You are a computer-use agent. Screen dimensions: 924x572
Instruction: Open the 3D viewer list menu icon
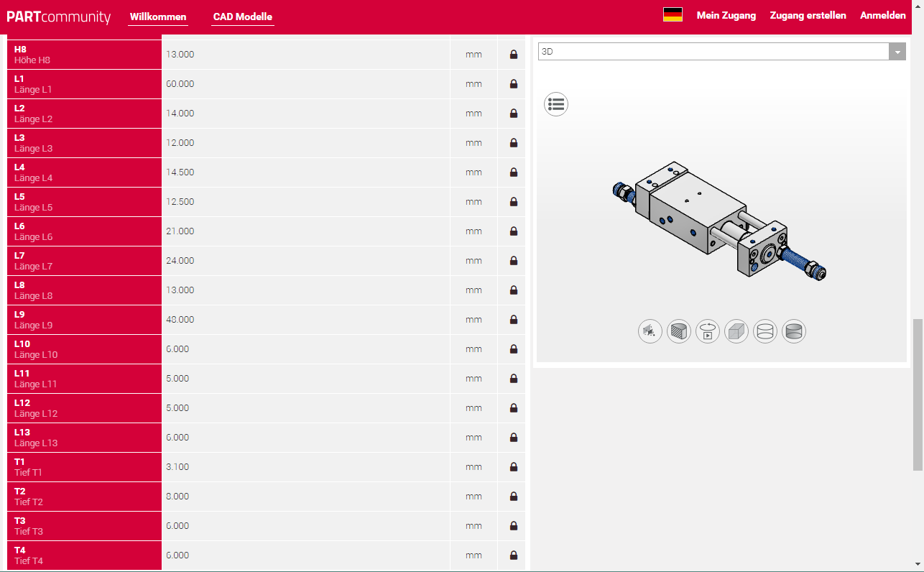[556, 104]
